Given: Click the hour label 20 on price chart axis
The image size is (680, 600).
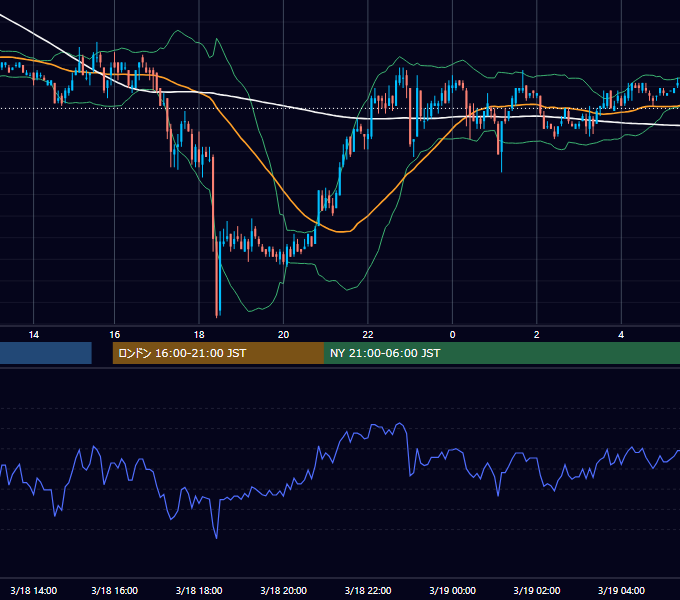Looking at the screenshot, I should click(284, 335).
